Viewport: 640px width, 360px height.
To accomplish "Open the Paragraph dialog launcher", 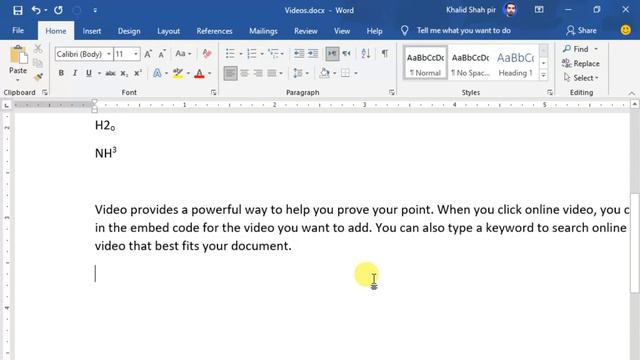I will click(x=392, y=93).
